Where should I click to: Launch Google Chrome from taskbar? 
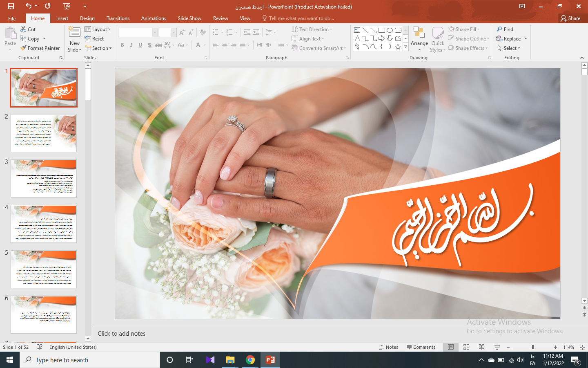tap(250, 360)
